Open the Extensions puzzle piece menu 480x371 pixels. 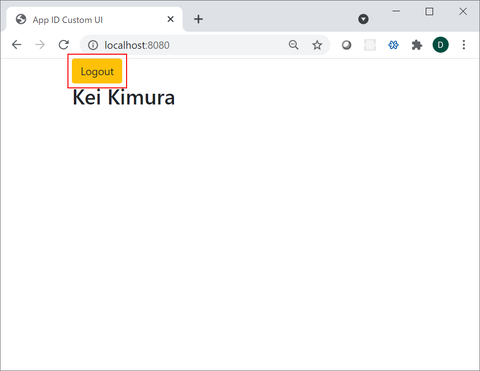point(417,45)
